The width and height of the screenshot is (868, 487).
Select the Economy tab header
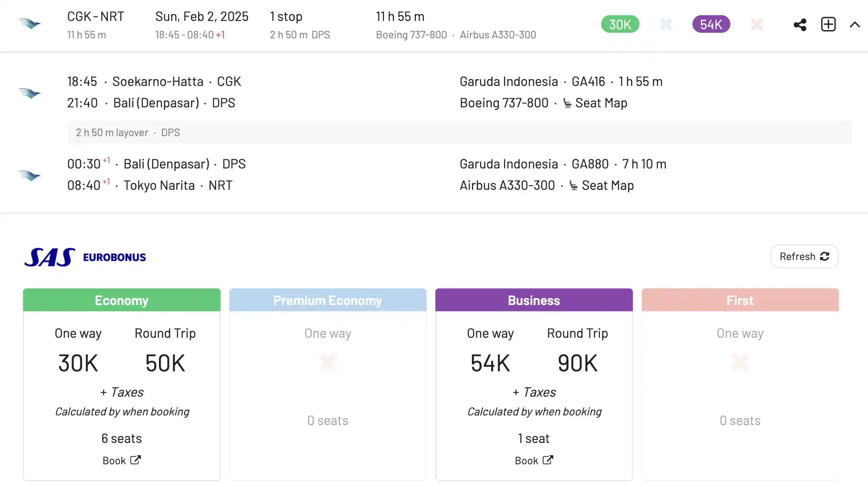point(122,300)
